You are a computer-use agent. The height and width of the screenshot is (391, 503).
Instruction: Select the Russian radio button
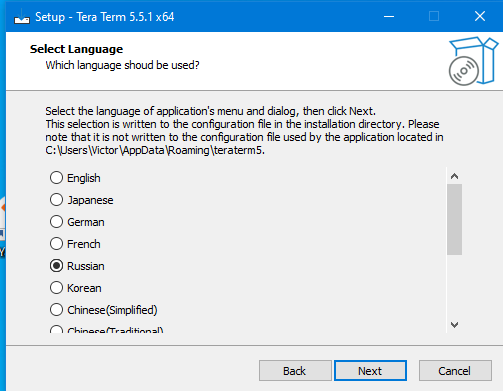(x=56, y=266)
